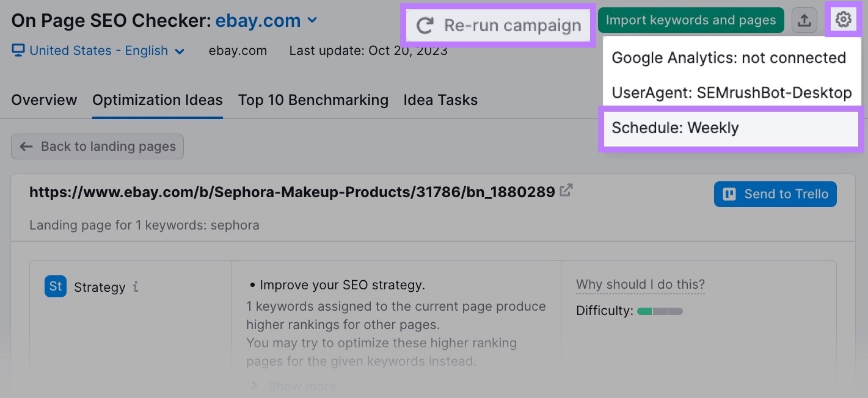Click the refresh icon in Re-run campaign
Screen dimensions: 868x398
[x=425, y=26]
